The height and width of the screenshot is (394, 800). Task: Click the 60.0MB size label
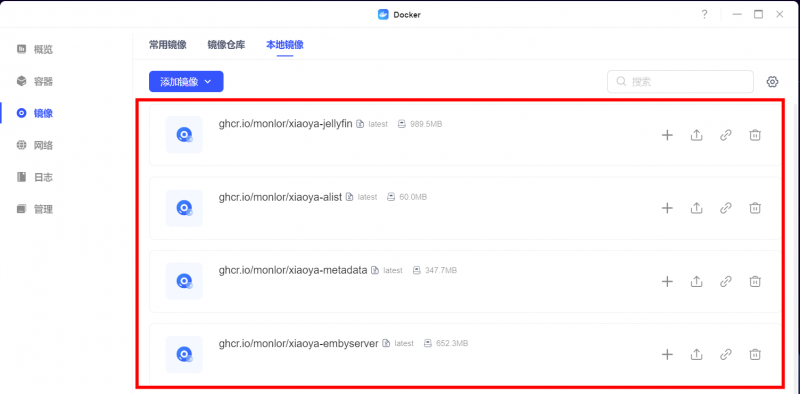(x=413, y=197)
